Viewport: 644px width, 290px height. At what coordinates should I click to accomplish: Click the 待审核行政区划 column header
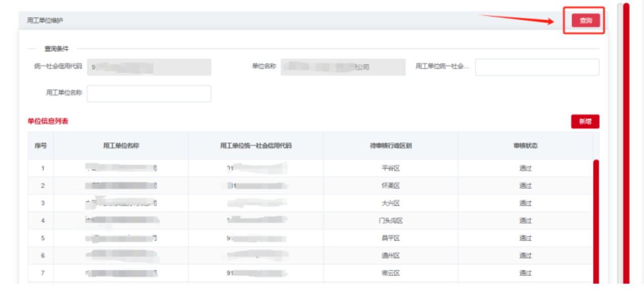pyautogui.click(x=390, y=146)
